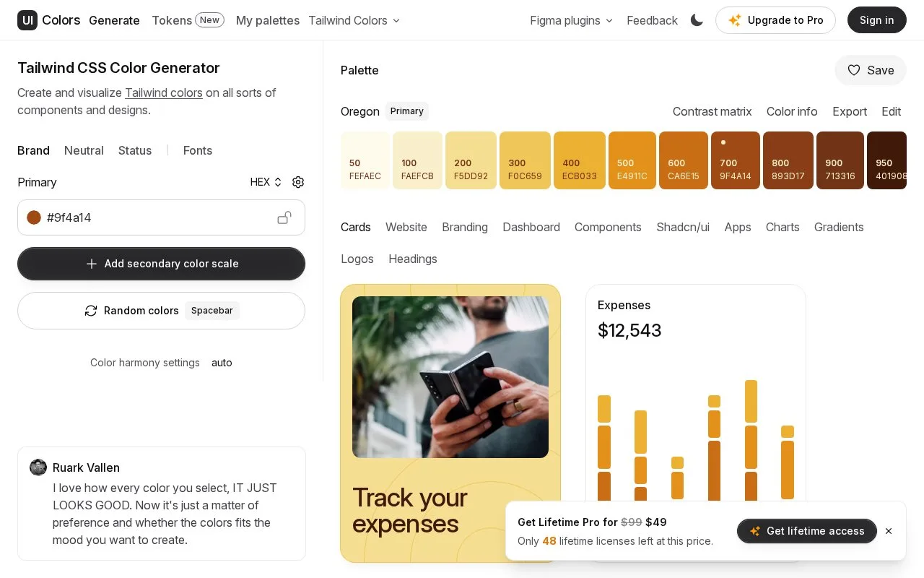Select the 500 swatch E4911C

632,160
